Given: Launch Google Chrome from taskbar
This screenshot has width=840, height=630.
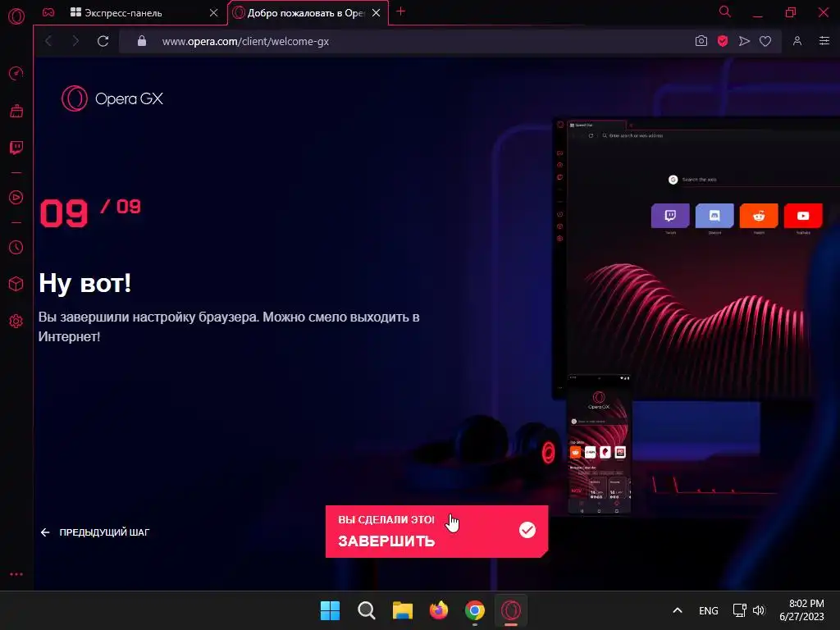Looking at the screenshot, I should (x=475, y=610).
